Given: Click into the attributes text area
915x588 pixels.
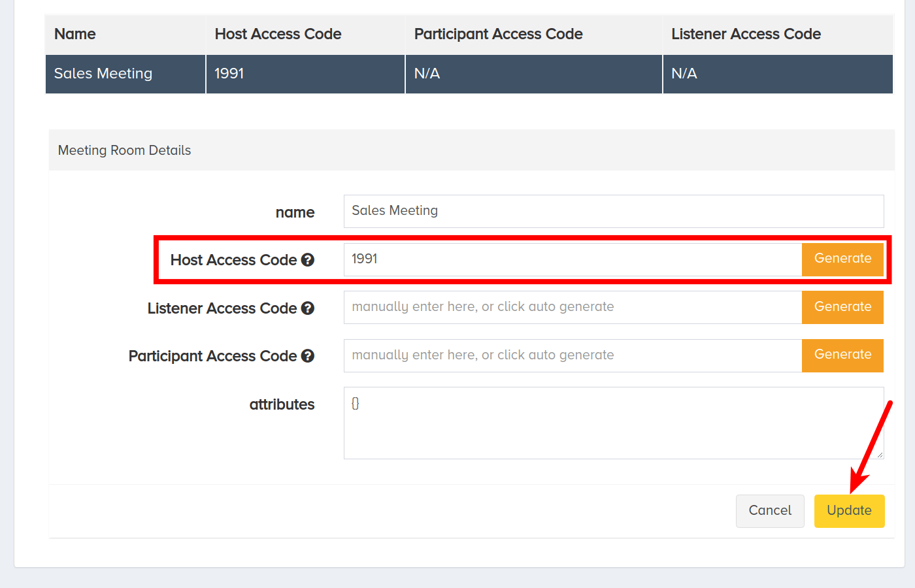Looking at the screenshot, I should pyautogui.click(x=614, y=423).
